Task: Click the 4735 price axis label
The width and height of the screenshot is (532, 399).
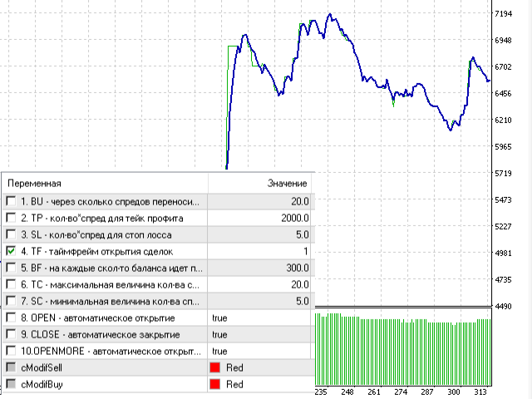Action: (503, 279)
